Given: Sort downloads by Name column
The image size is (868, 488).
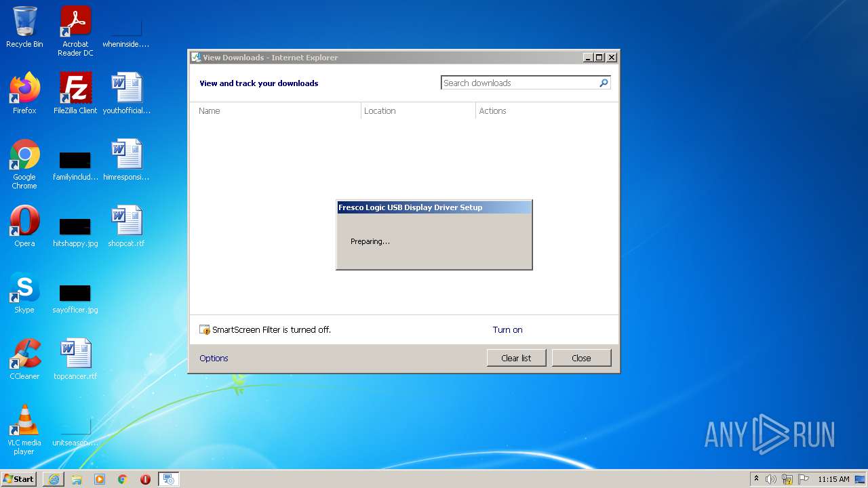Looking at the screenshot, I should click(x=210, y=110).
